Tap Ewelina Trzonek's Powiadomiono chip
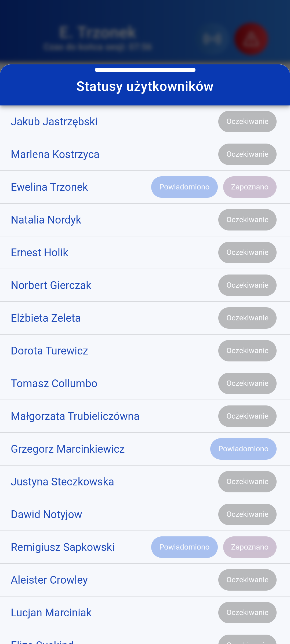Viewport: 290px width, 644px height. click(x=184, y=187)
